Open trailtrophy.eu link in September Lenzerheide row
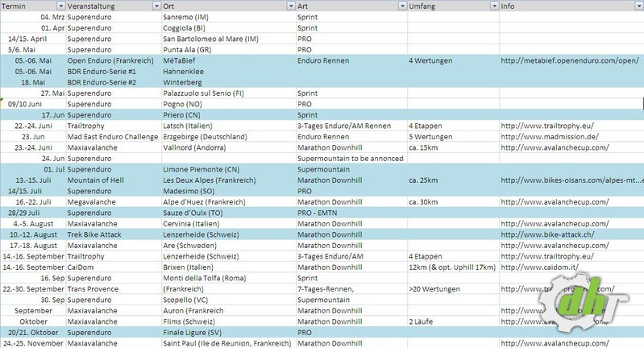Viewport: 644px width, 348px height. tap(547, 256)
